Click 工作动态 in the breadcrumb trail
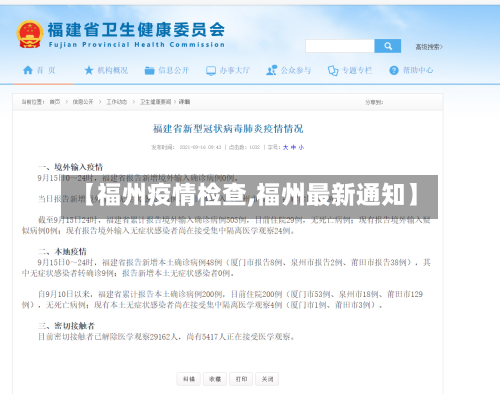The width and height of the screenshot is (500, 394). [117, 102]
